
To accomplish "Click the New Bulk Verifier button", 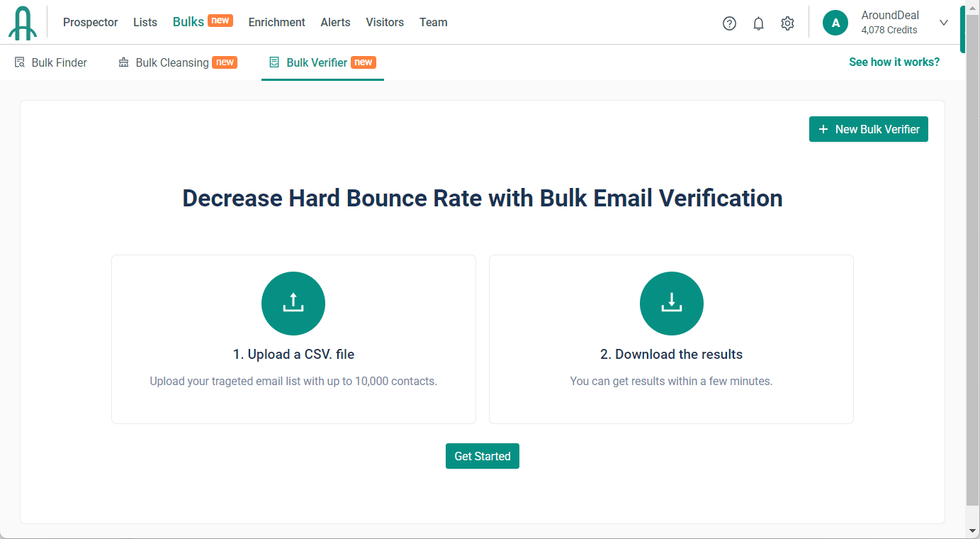I will (x=868, y=129).
